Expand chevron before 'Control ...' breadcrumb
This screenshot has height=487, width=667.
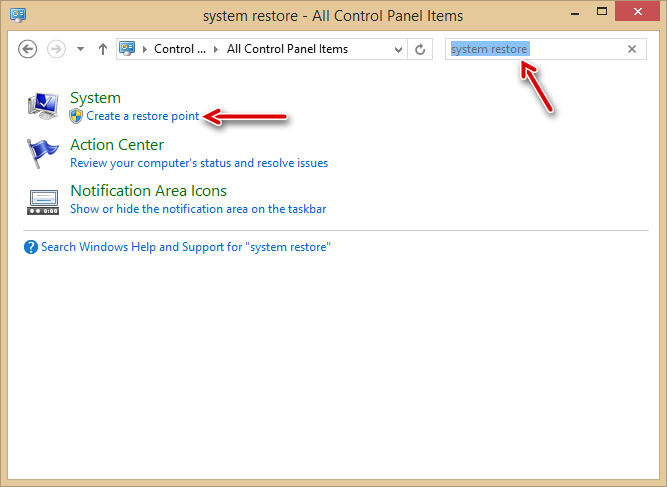145,49
